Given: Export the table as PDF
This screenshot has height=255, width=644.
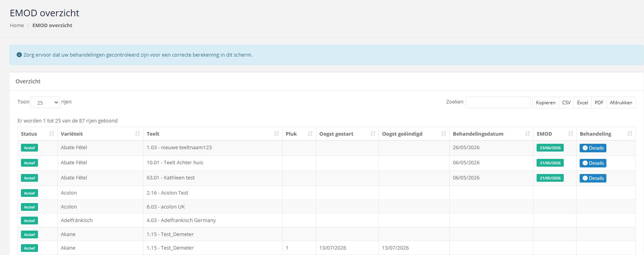Looking at the screenshot, I should tap(599, 103).
